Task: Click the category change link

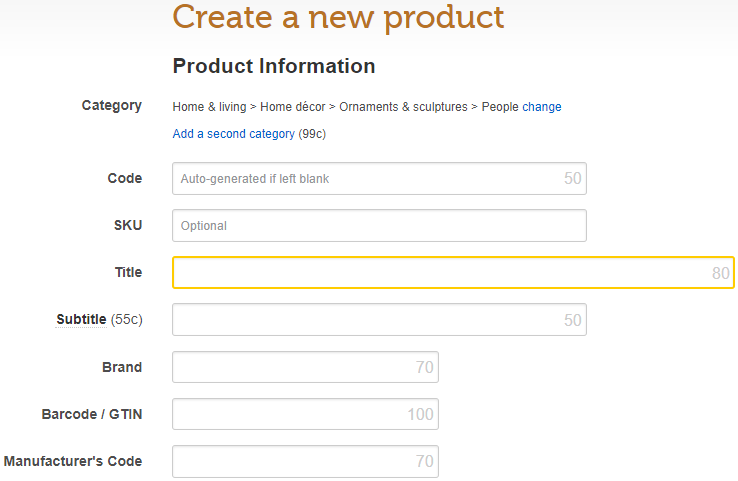Action: pyautogui.click(x=542, y=107)
